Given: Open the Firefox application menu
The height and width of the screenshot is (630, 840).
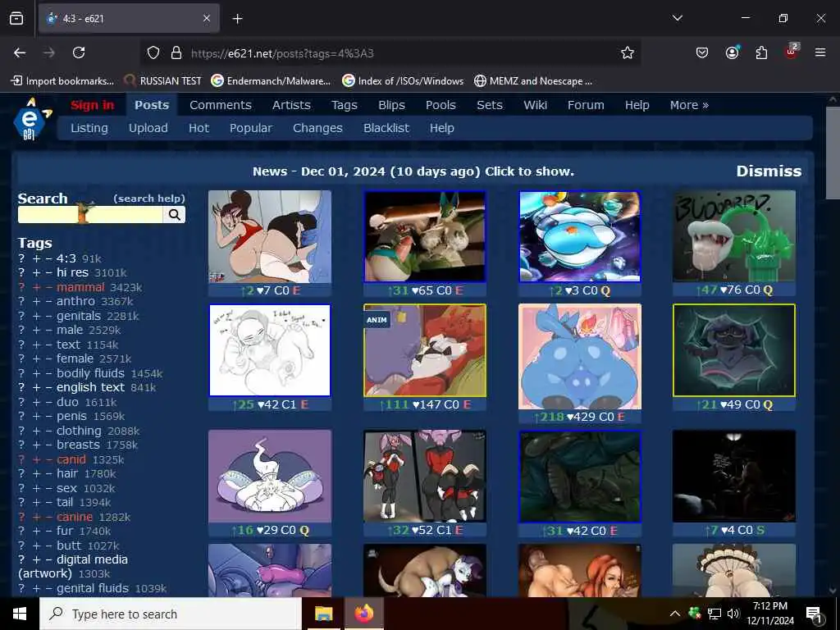Looking at the screenshot, I should (820, 52).
